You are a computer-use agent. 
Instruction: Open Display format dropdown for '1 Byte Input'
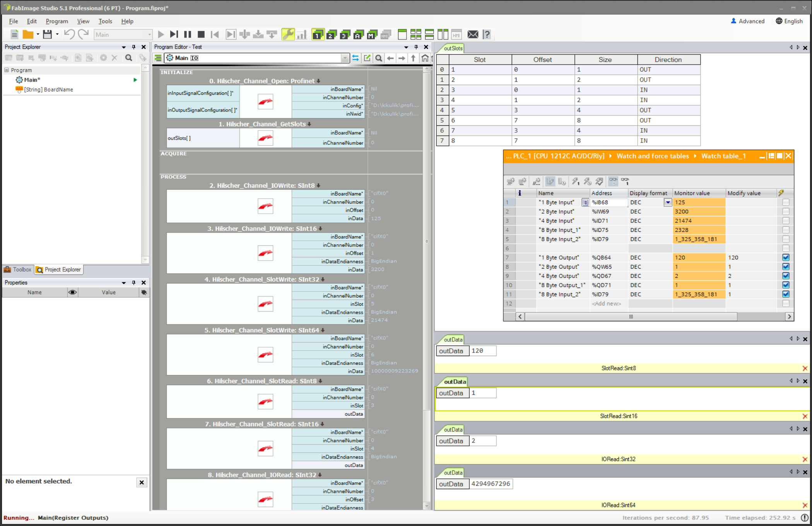pyautogui.click(x=668, y=202)
